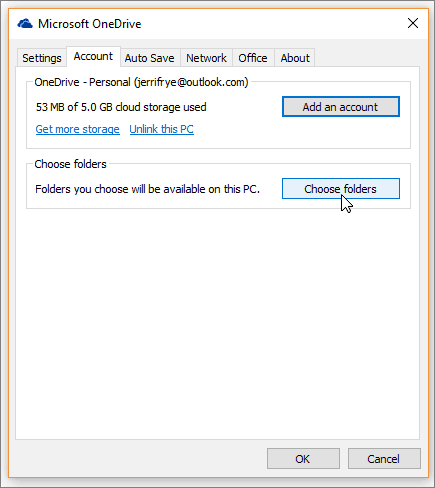Confirm with the OK button
This screenshot has width=435, height=488.
tap(303, 459)
